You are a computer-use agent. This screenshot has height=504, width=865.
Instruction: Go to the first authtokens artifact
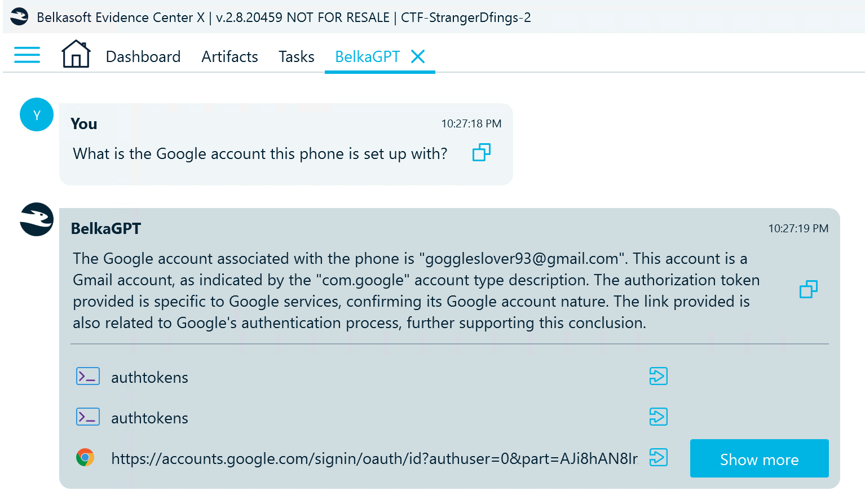pyautogui.click(x=659, y=376)
